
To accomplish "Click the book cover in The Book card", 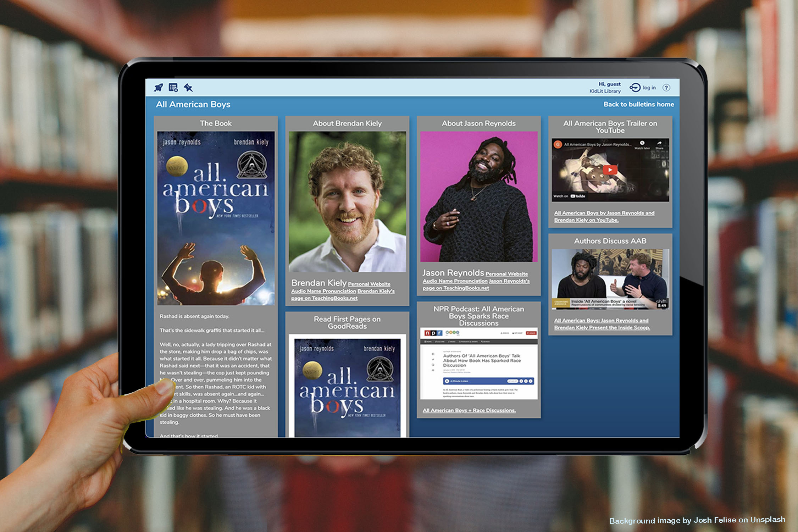I will point(216,218).
